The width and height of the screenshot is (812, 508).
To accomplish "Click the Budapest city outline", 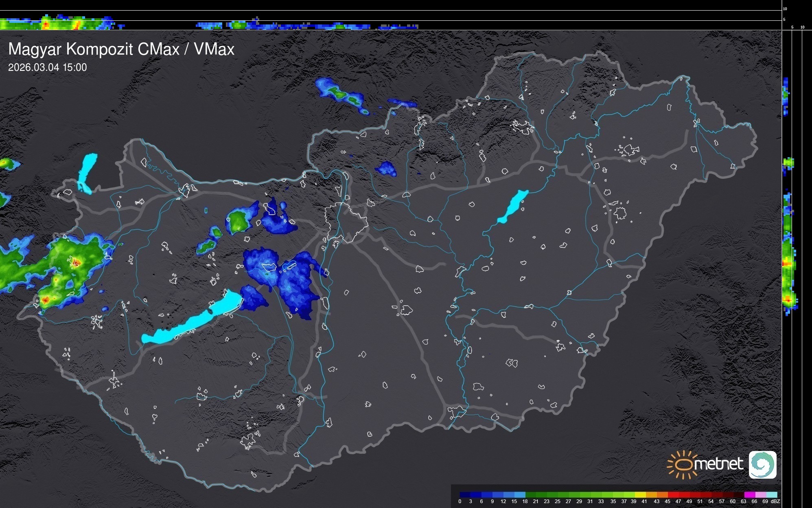I will click(345, 222).
